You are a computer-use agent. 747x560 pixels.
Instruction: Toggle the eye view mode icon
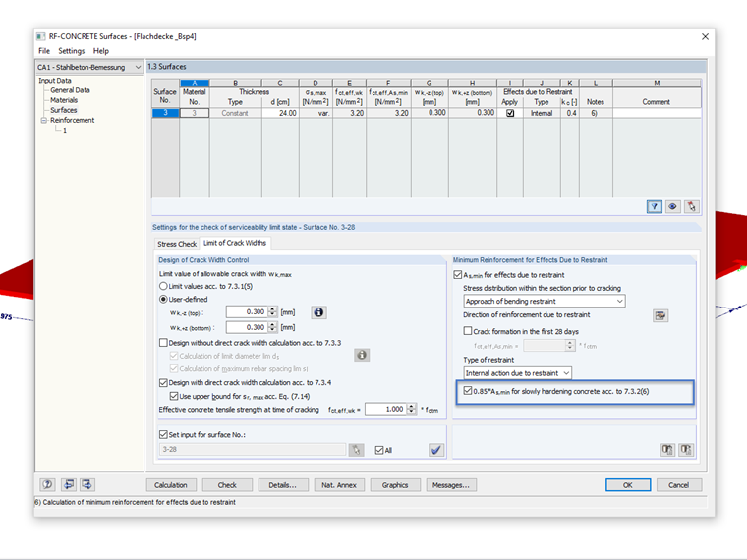pos(672,206)
